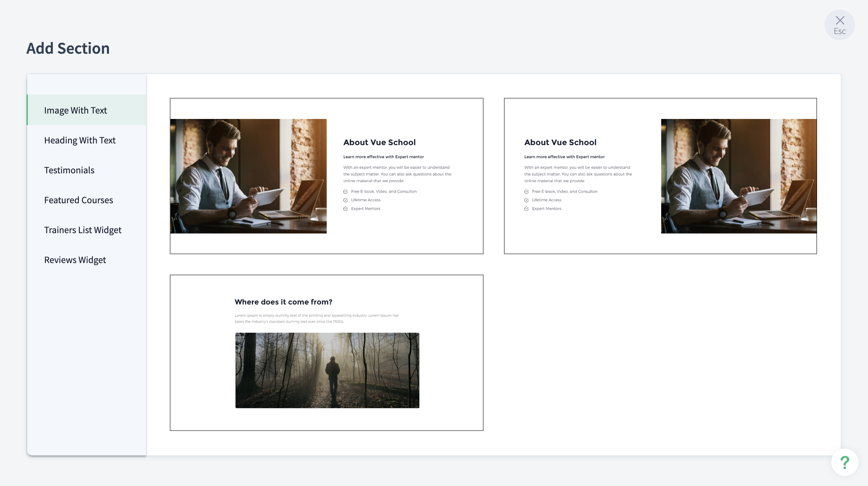Screen dimensions: 868x486
Task: Open the Testimonials category
Action: coord(69,170)
